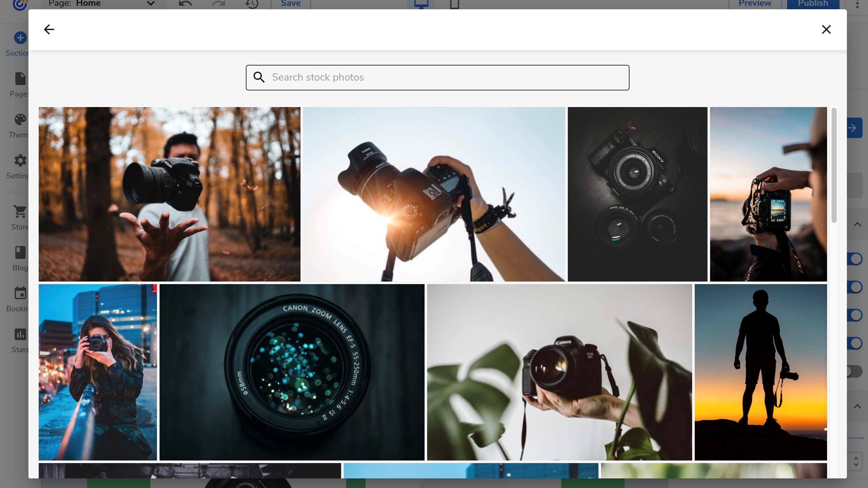
Task: Click the search stock photos input field
Action: 438,77
